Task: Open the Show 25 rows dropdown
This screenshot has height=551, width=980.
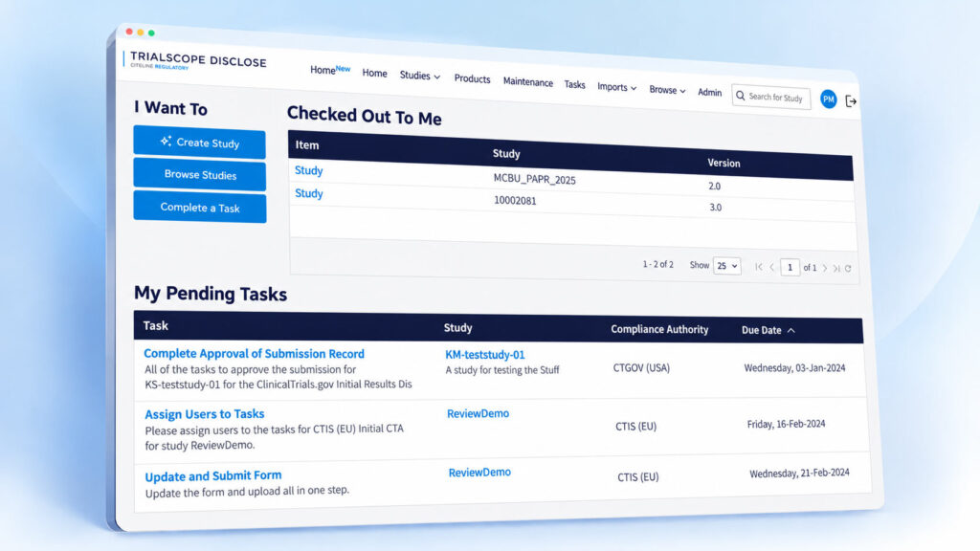Action: (727, 266)
